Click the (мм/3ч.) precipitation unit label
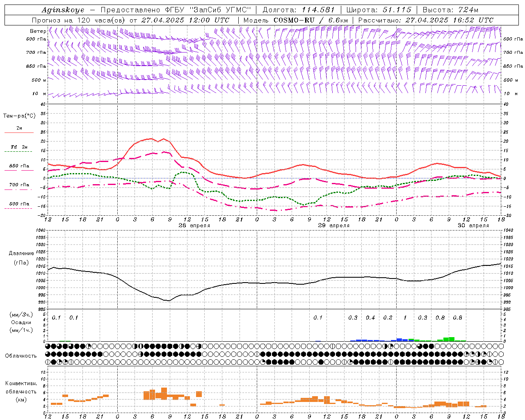This screenshot has height=420, width=525. pos(21,315)
